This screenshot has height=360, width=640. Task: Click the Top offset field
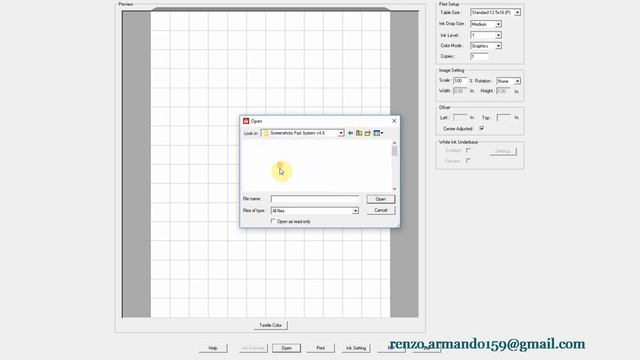point(503,118)
